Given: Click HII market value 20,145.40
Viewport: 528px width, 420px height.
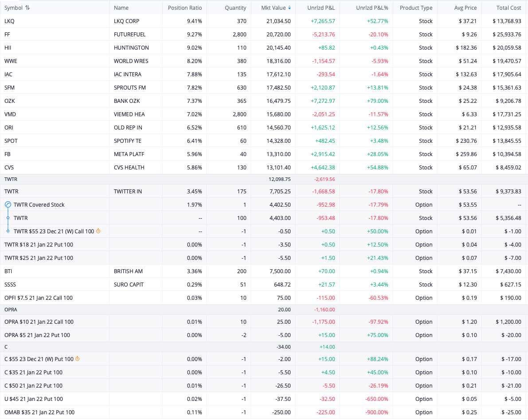Looking at the screenshot, I should 278,47.
